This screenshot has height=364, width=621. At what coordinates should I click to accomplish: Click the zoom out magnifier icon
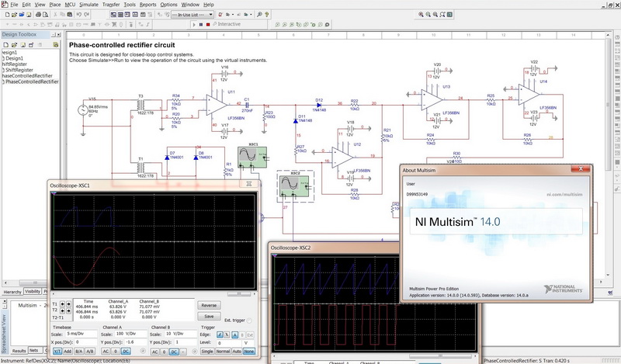pyautogui.click(x=428, y=14)
